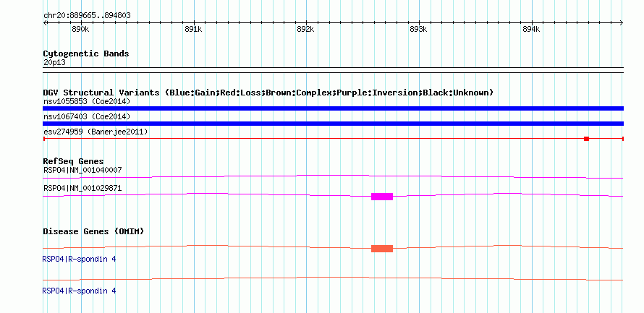Screen dimensions: 644x313
Task: Click the DGV Structural Variants track title
Action: (x=268, y=93)
